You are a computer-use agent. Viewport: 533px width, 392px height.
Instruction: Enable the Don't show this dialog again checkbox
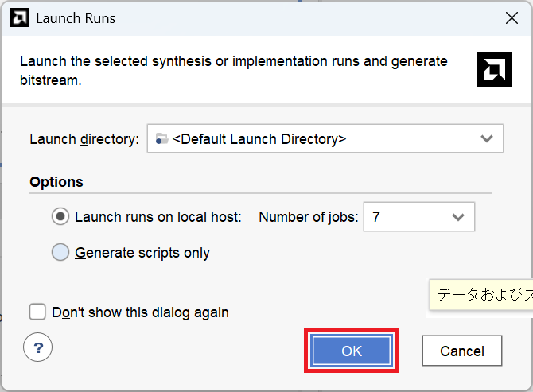click(x=37, y=312)
